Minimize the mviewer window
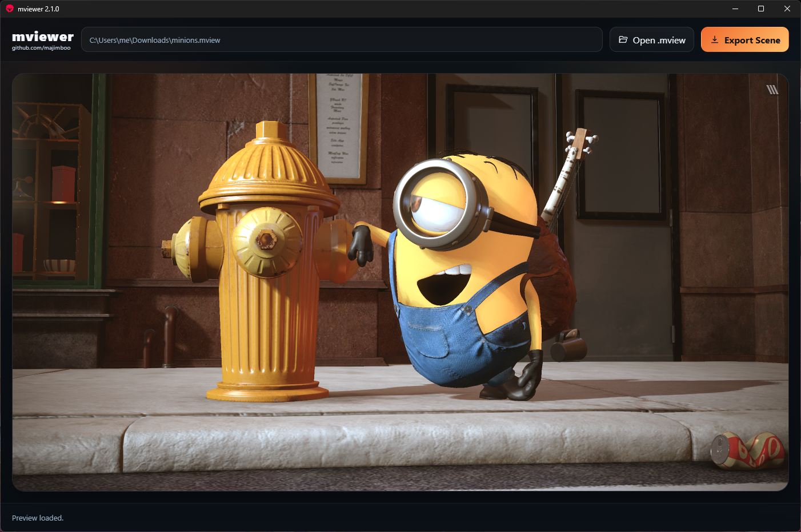Screen dimensions: 801x532 point(735,9)
